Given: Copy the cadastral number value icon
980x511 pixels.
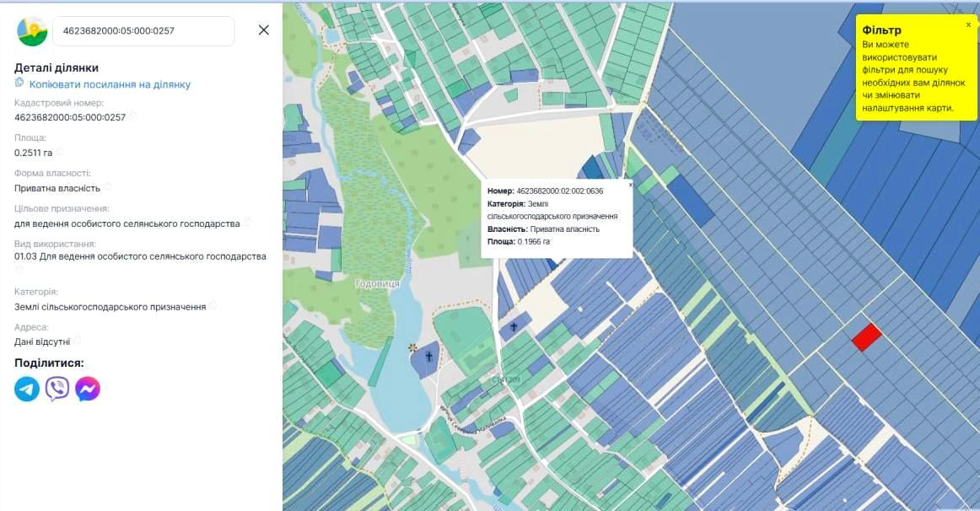Looking at the screenshot, I should (132, 116).
